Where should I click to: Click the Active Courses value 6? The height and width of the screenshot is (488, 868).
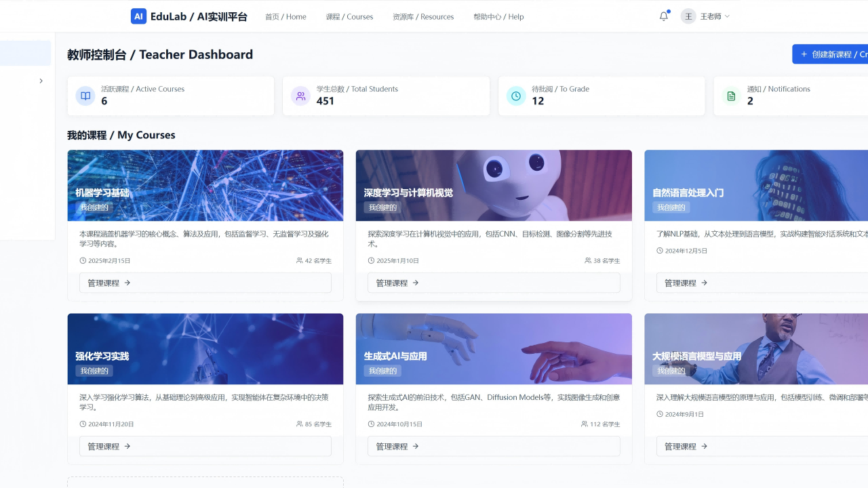[x=104, y=101]
